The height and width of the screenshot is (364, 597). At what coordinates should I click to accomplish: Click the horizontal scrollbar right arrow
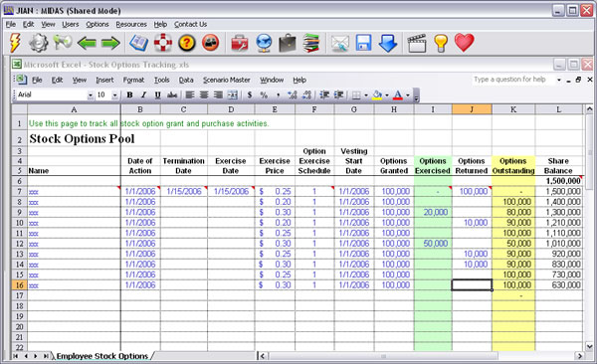[579, 356]
